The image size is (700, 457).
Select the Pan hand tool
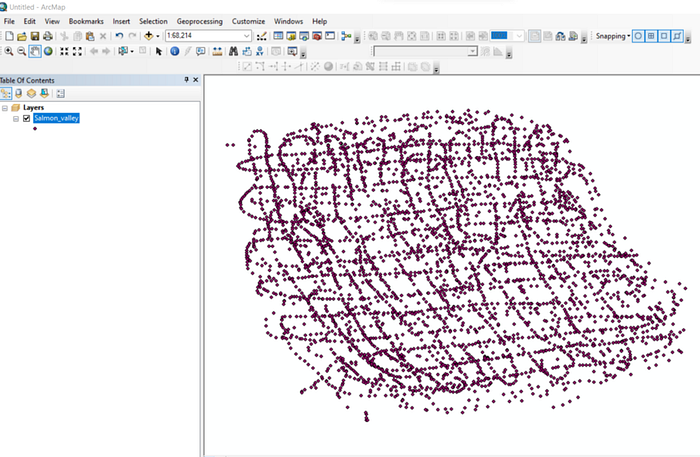click(x=35, y=51)
